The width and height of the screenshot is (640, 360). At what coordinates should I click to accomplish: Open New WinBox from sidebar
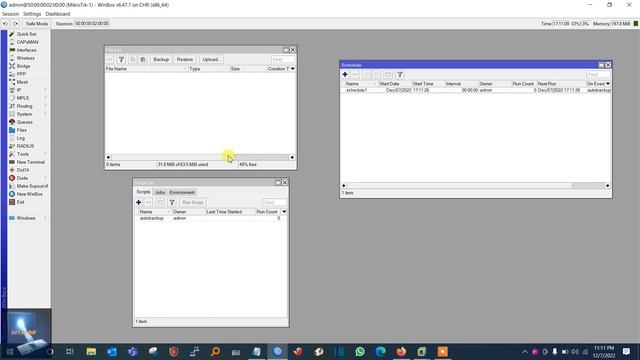29,194
